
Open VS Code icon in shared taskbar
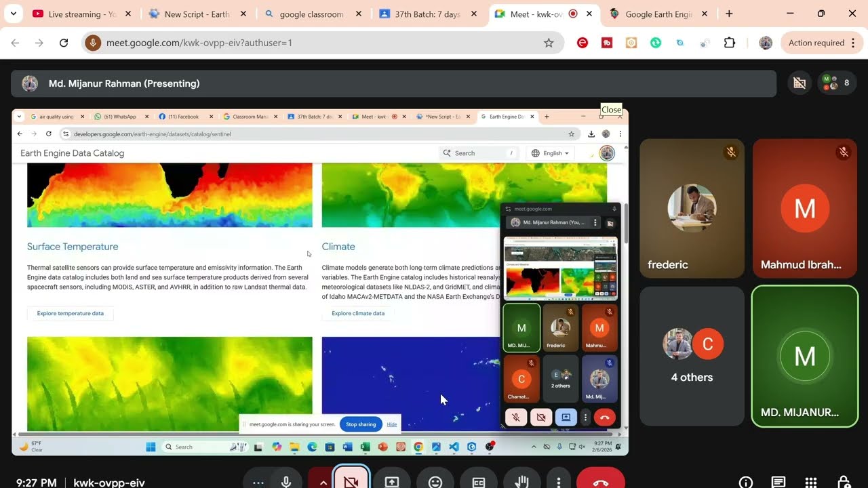click(454, 447)
